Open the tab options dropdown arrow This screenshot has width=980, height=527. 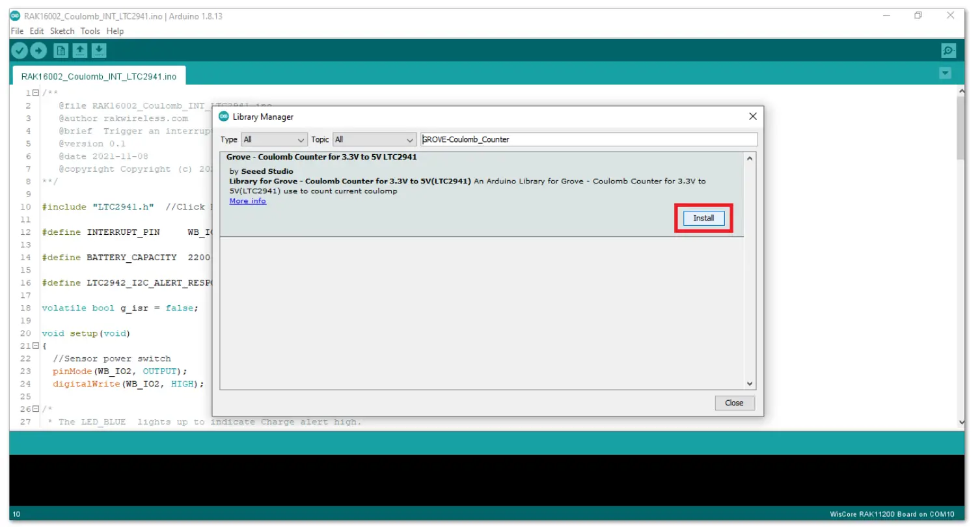point(946,74)
